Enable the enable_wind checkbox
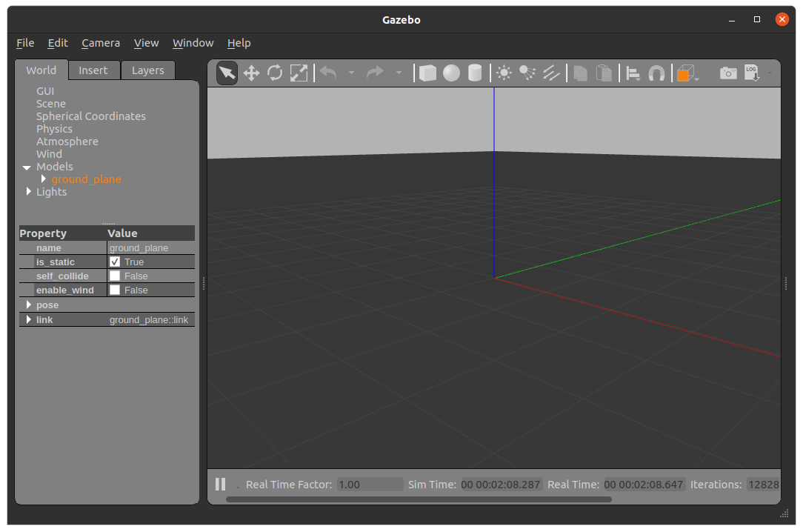The width and height of the screenshot is (803, 532). (115, 290)
